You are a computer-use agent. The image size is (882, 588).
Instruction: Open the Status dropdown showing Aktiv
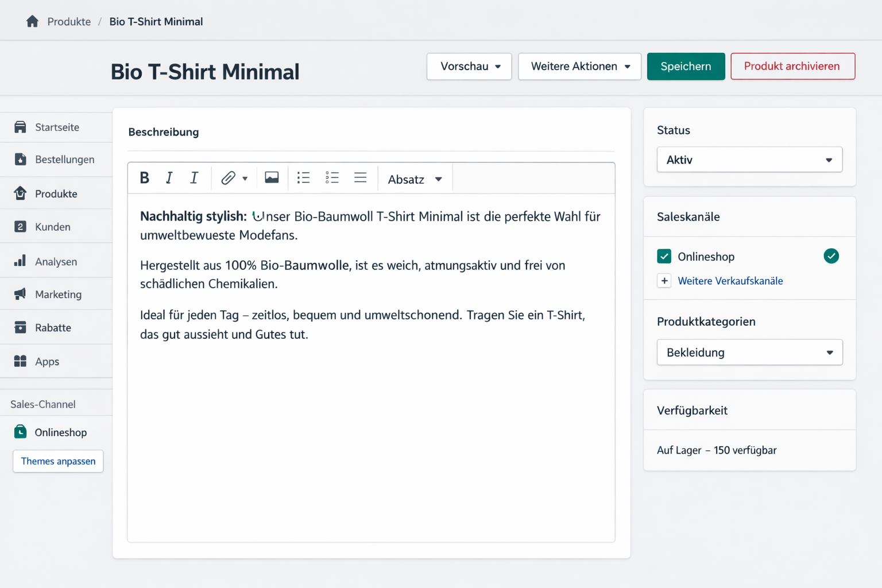(x=749, y=160)
